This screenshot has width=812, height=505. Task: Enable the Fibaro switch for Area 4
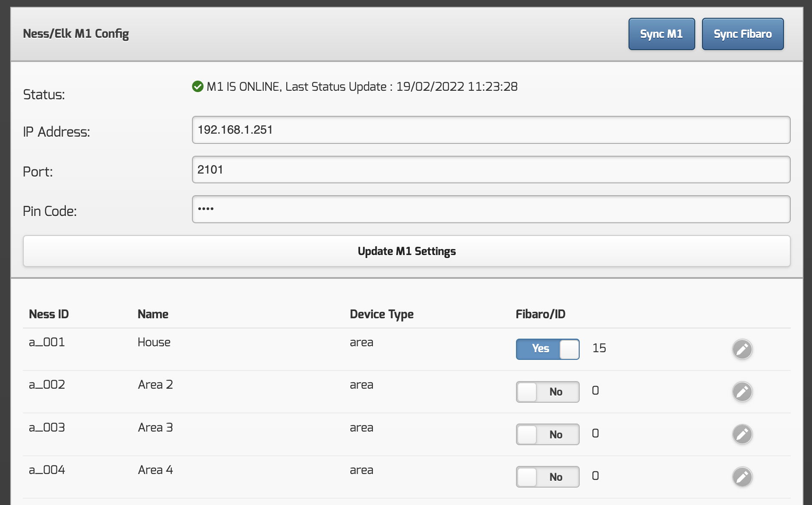tap(547, 477)
